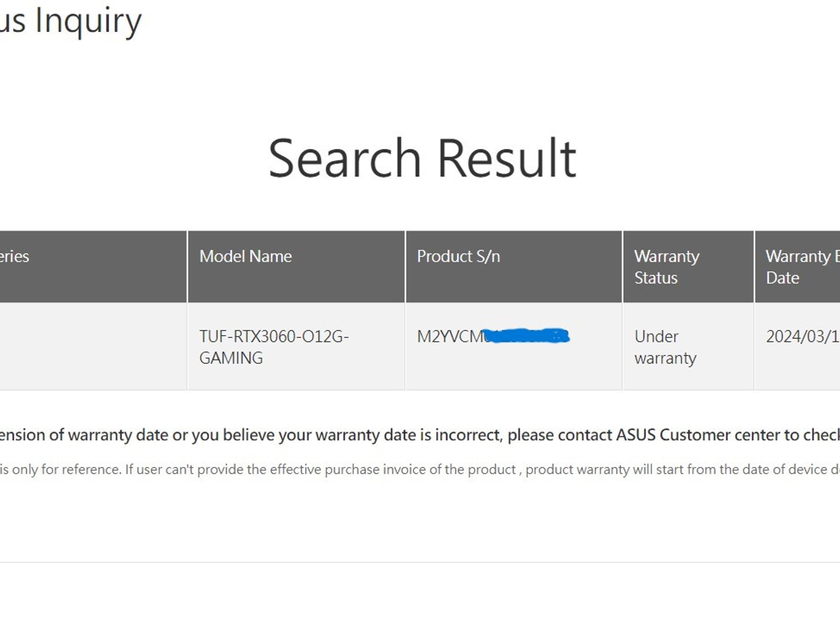Select the Under warranty status cell
This screenshot has width=840, height=630.
pos(688,347)
